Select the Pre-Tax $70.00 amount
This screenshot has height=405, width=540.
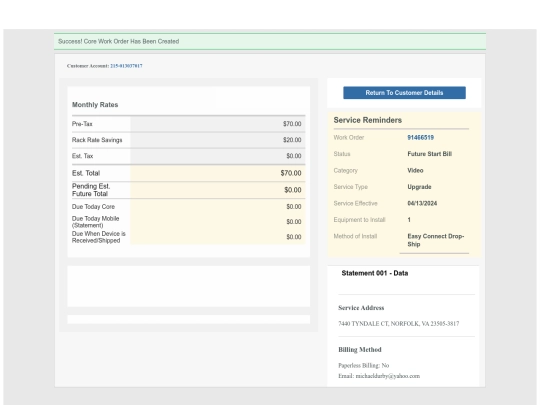[292, 124]
